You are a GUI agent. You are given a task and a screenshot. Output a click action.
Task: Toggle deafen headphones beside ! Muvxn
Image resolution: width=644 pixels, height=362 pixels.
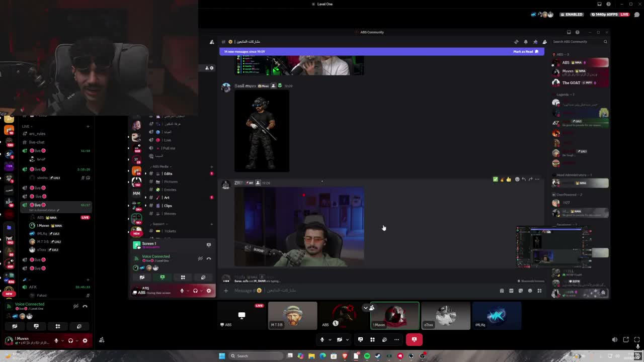tap(70, 340)
